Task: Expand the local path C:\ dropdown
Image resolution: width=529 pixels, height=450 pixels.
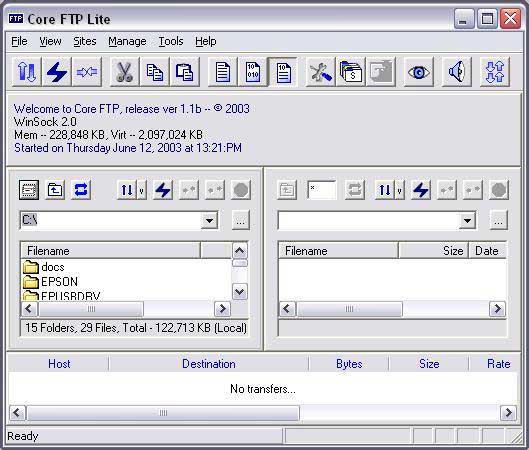Action: click(x=210, y=221)
